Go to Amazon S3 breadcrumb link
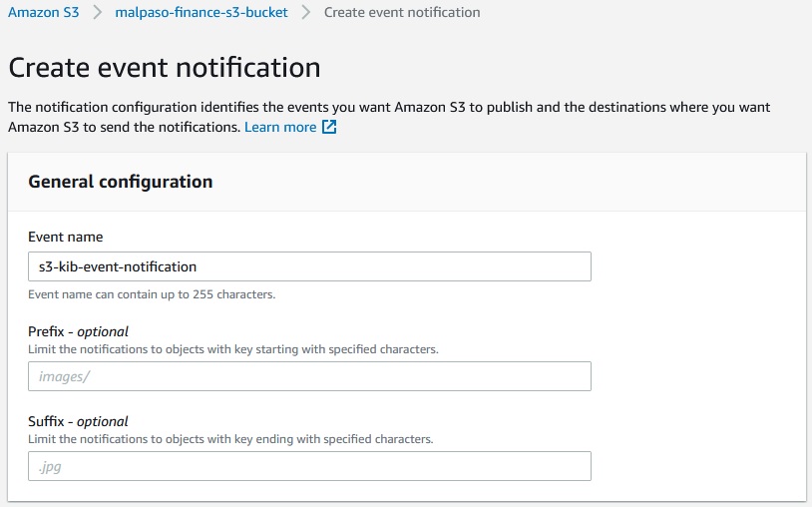Viewport: 812px width, 507px height. click(x=43, y=13)
